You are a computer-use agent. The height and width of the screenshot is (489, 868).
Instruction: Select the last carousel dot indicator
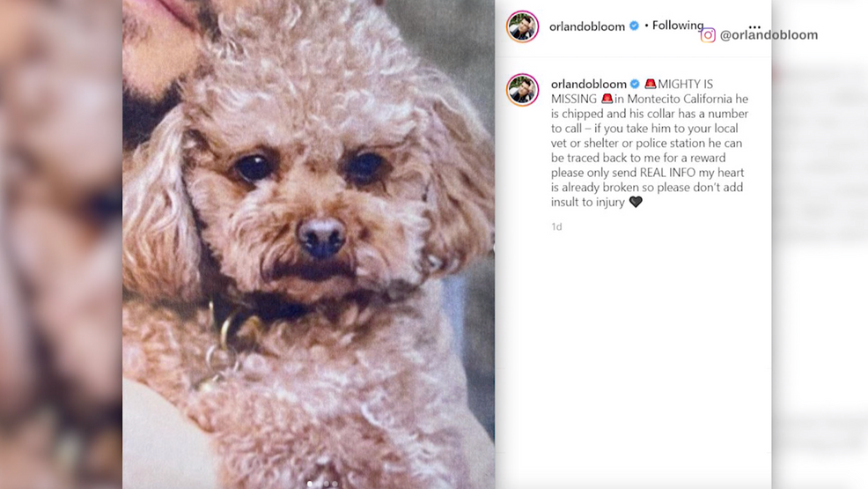point(335,484)
